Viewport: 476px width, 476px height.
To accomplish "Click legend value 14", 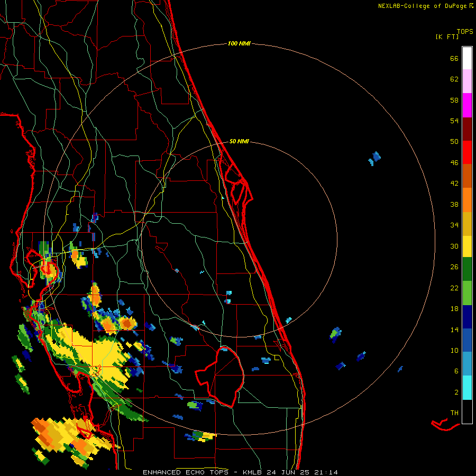I will pyautogui.click(x=454, y=329).
